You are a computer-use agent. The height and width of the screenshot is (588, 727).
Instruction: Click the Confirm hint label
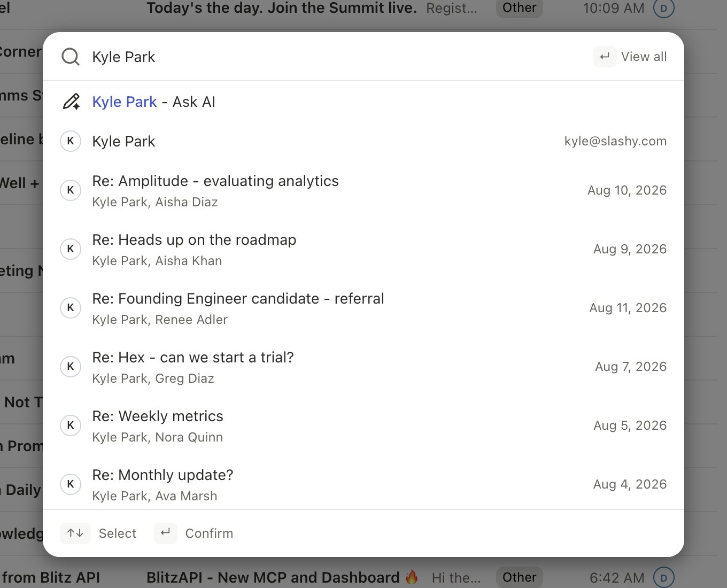[209, 533]
